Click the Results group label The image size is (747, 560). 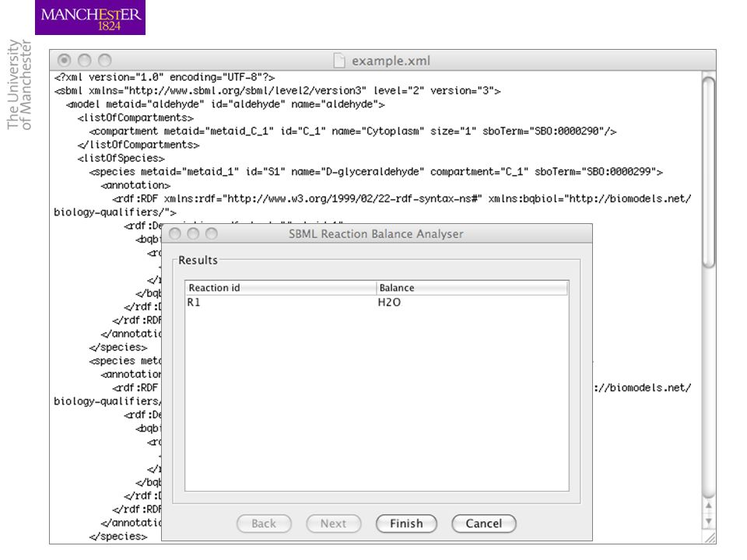pyautogui.click(x=198, y=260)
